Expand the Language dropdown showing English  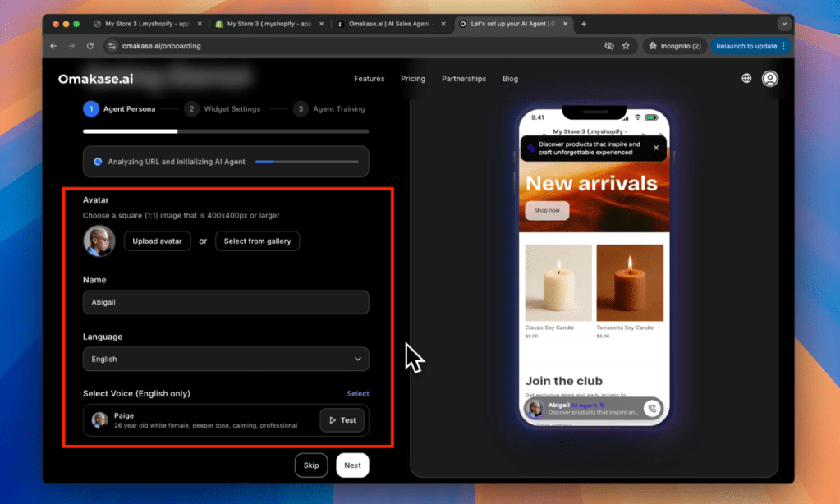226,359
